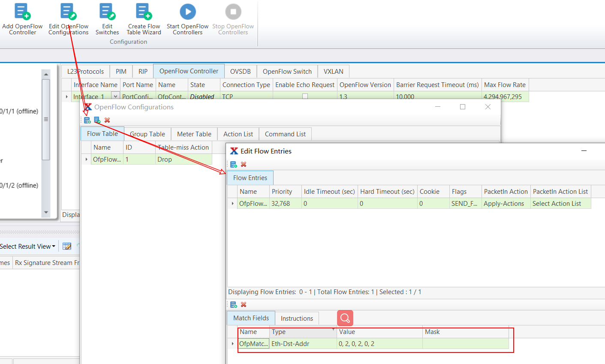
Task: Click the empty Mask cell for Eth-Dst-Addr
Action: (x=466, y=344)
